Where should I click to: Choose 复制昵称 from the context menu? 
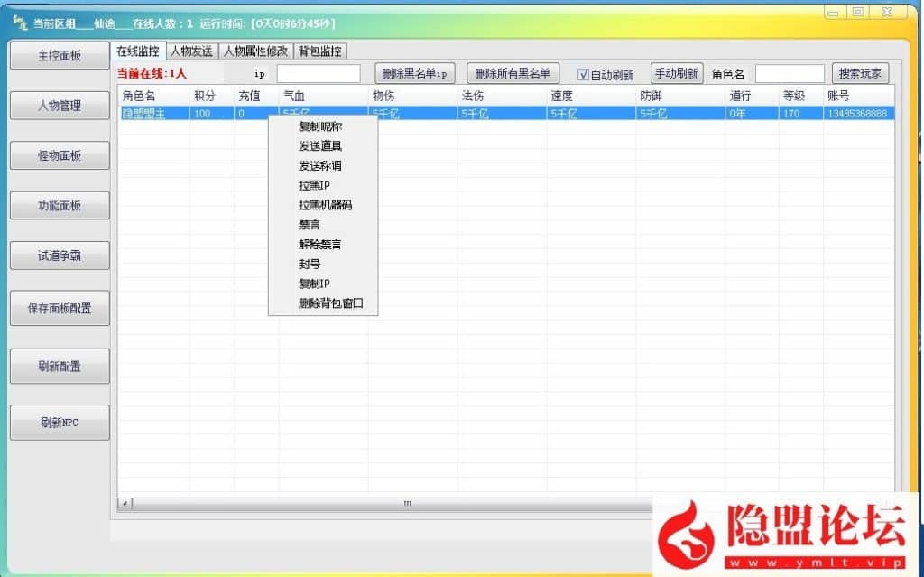[320, 126]
